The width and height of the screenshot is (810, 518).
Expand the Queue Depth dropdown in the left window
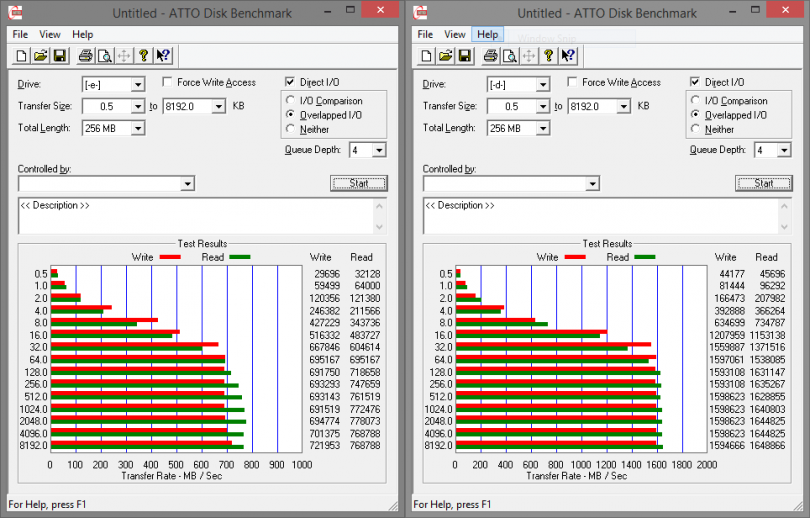pyautogui.click(x=379, y=151)
